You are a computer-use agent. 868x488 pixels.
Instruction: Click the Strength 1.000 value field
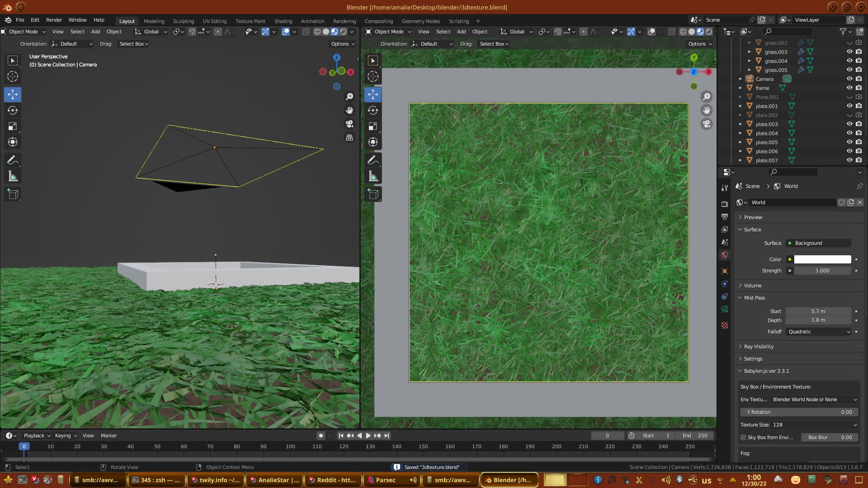coord(822,271)
